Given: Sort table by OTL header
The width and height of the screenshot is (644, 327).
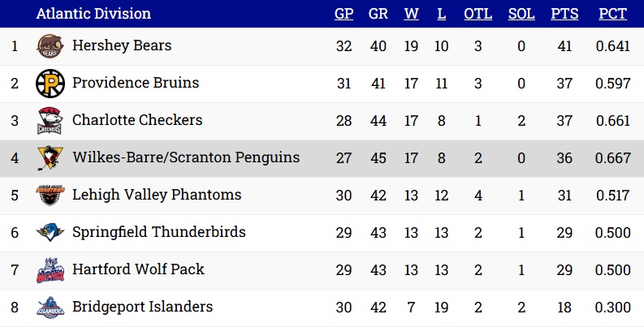Looking at the screenshot, I should point(478,14).
